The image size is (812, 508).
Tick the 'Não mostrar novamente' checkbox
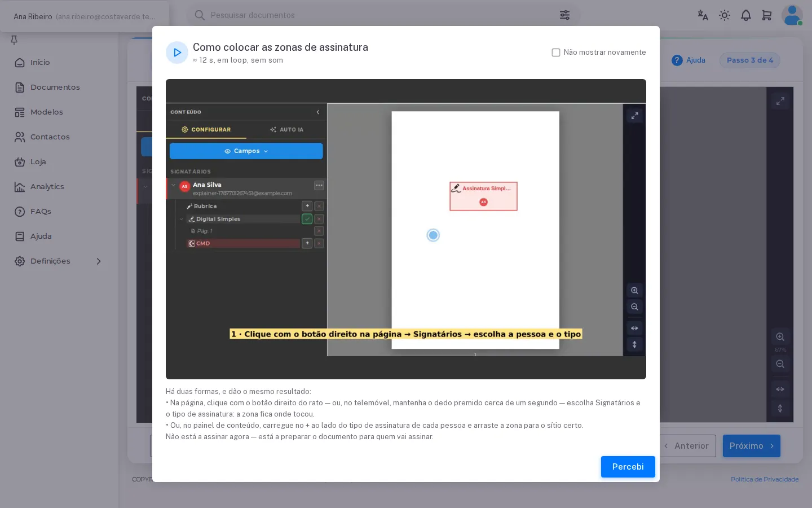coord(556,52)
